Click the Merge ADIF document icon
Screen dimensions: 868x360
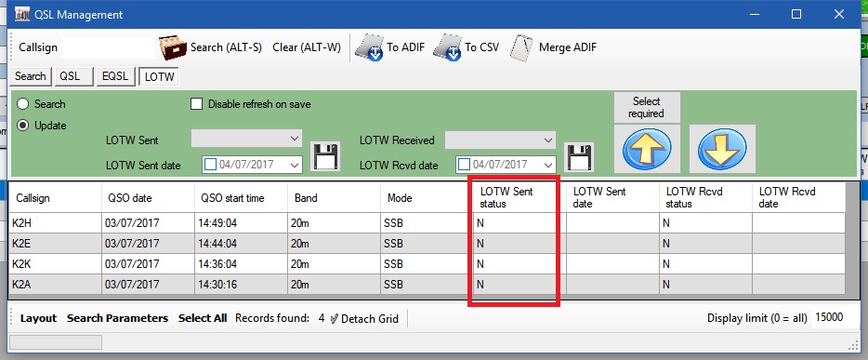click(x=521, y=47)
